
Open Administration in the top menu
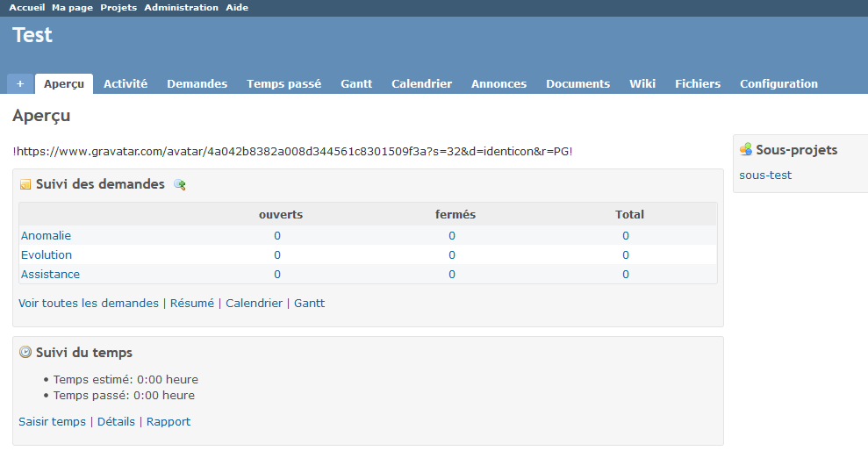181,7
